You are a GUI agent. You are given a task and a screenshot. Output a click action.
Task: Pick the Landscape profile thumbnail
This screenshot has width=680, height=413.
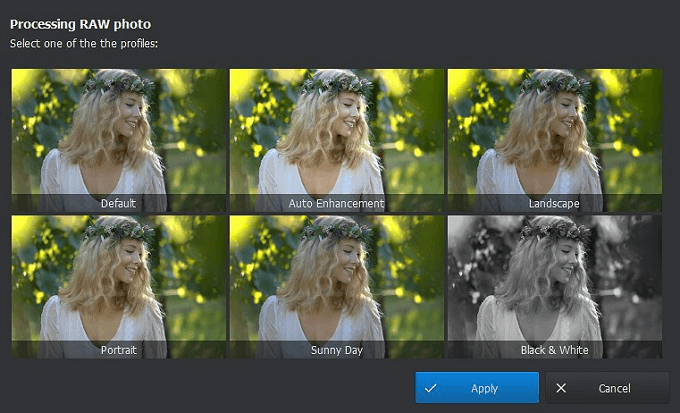[555, 140]
